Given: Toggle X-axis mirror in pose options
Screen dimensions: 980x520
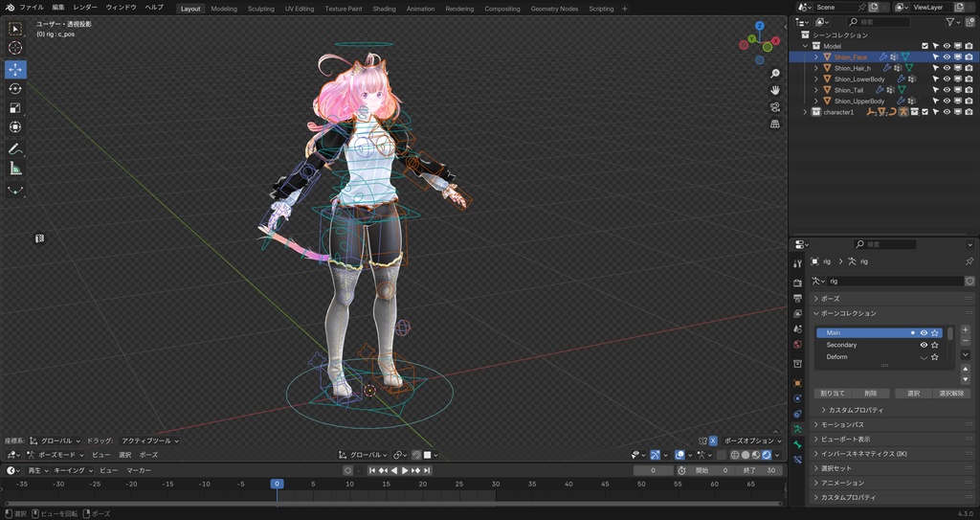Looking at the screenshot, I should (712, 441).
